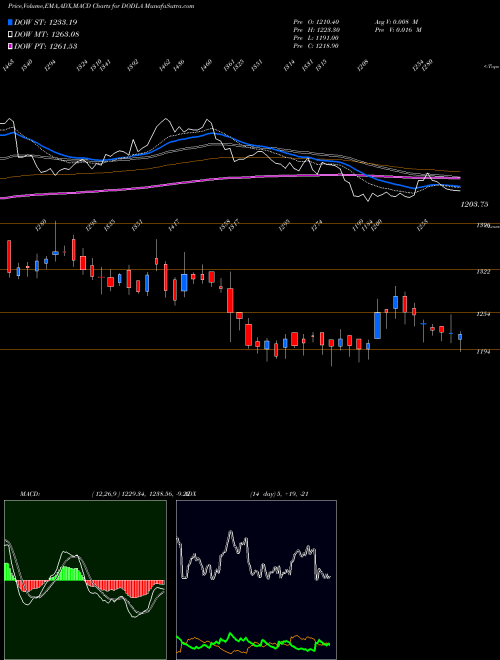
Task: Click the blue DOW ST legend swatch
Action: pos(10,22)
